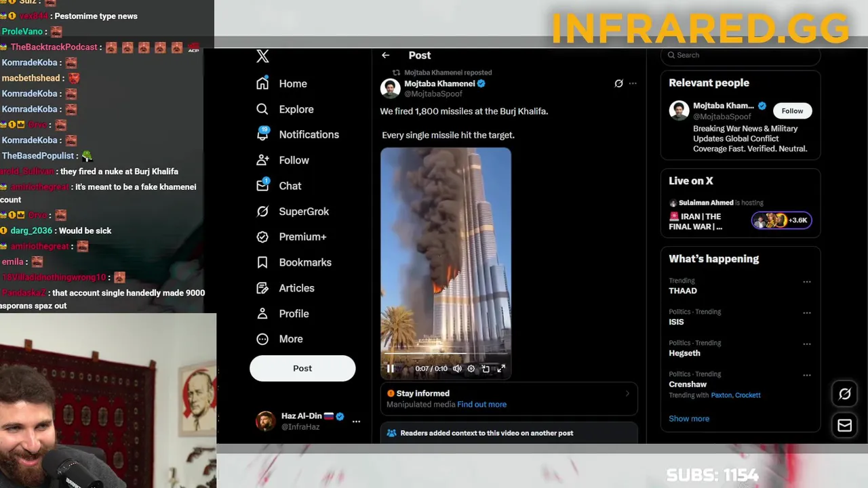The image size is (868, 488).
Task: Click Readers added context people icon
Action: click(391, 433)
